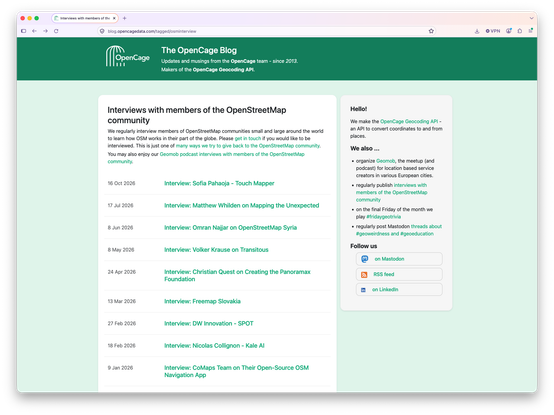Screen dimensions: 554x415
Task: Open 'many ways we try to give back' link
Action: click(248, 146)
